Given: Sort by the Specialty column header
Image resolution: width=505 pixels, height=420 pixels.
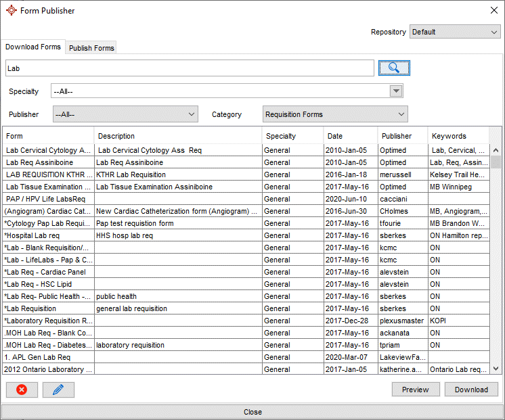Looking at the screenshot, I should (x=292, y=136).
